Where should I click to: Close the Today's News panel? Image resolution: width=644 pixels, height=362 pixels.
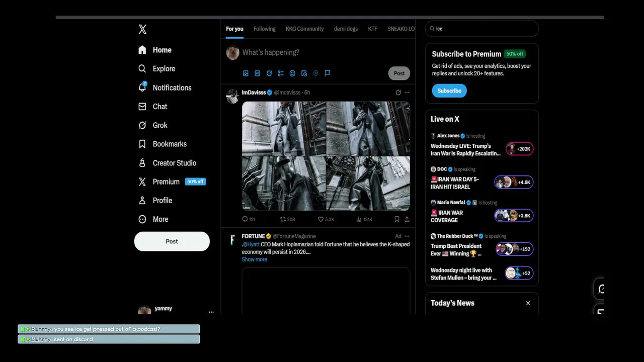tap(528, 303)
